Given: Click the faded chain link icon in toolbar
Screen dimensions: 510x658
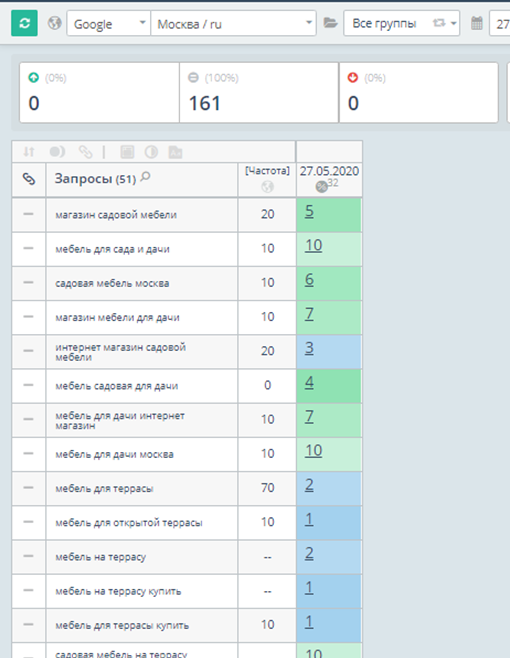Looking at the screenshot, I should 86,151.
